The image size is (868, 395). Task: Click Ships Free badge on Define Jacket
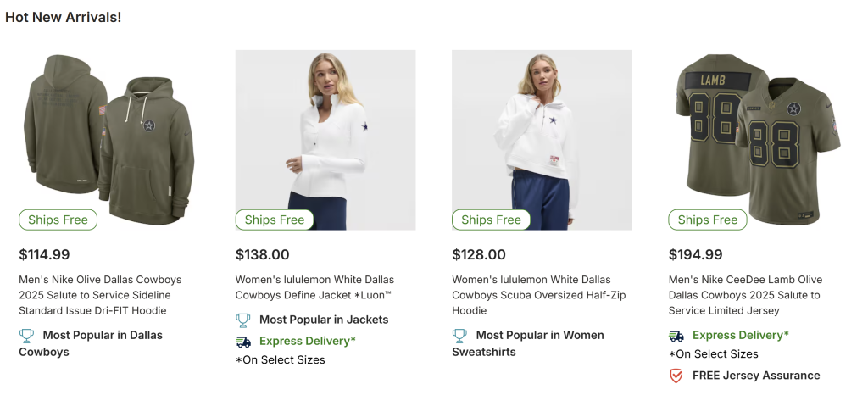275,220
